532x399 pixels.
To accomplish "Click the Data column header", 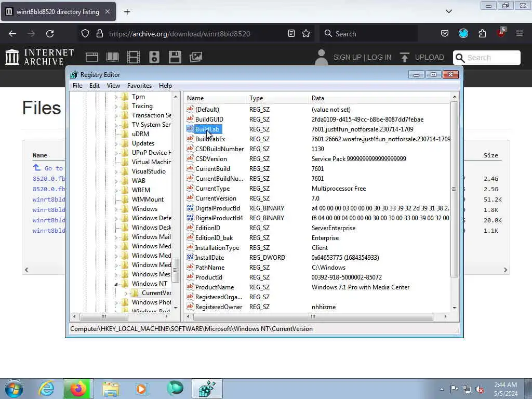I will coord(380,98).
